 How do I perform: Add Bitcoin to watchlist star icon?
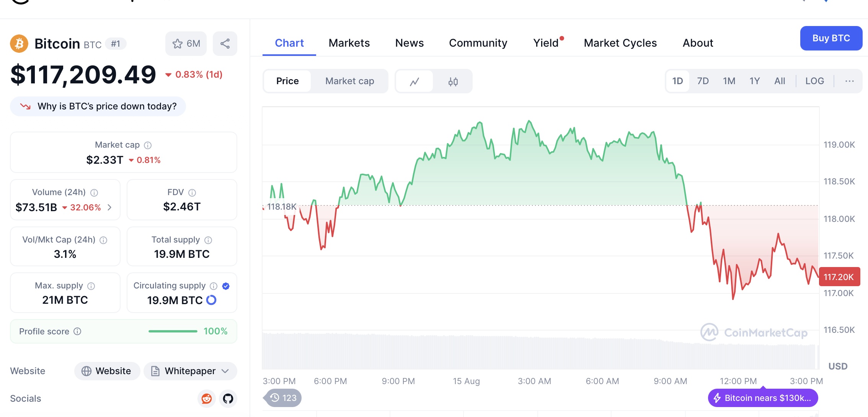click(x=178, y=44)
